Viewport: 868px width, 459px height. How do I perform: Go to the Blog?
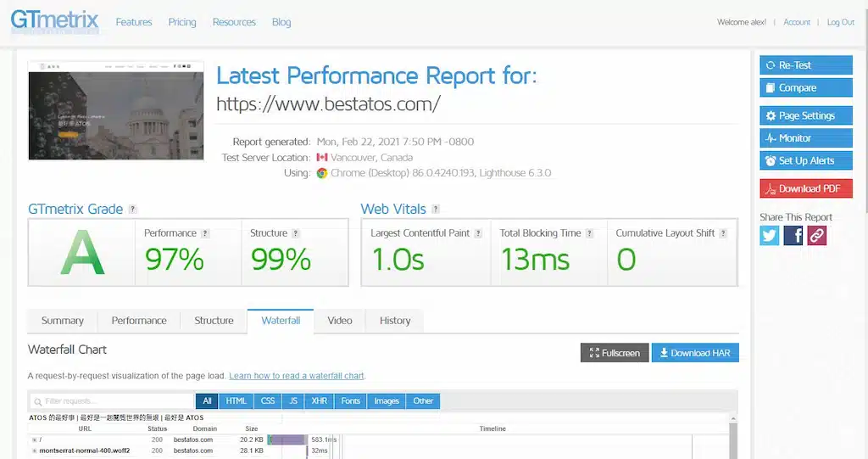(x=281, y=22)
